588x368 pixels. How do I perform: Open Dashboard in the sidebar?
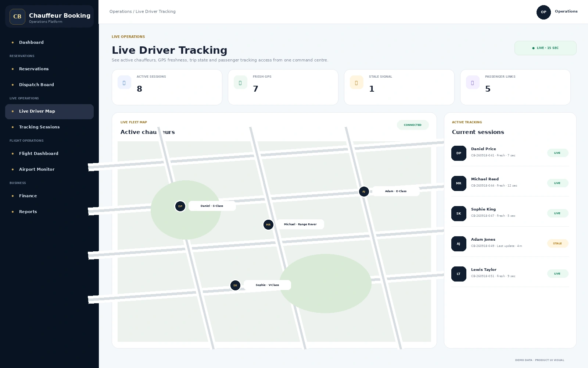click(49, 42)
